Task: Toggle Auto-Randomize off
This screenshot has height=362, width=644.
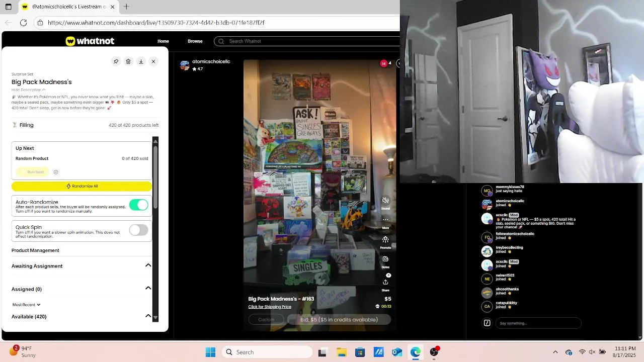Action: pos(138,205)
